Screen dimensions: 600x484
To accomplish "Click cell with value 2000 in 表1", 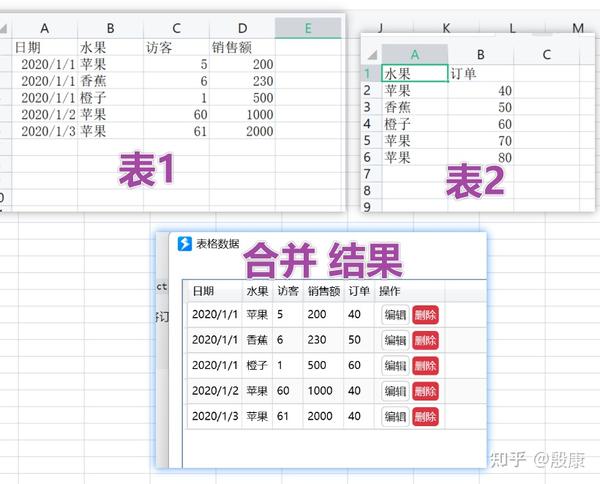I will pos(242,131).
